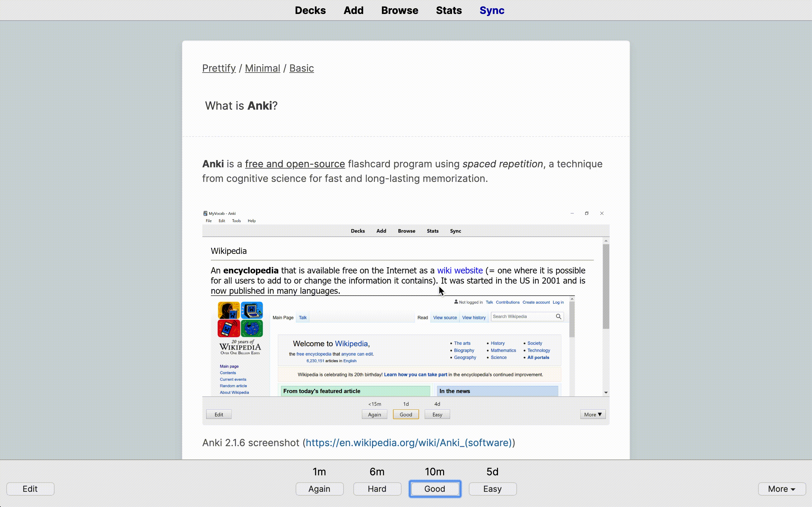This screenshot has width=812, height=507.
Task: Click the Edit button at bottom left
Action: tap(30, 489)
